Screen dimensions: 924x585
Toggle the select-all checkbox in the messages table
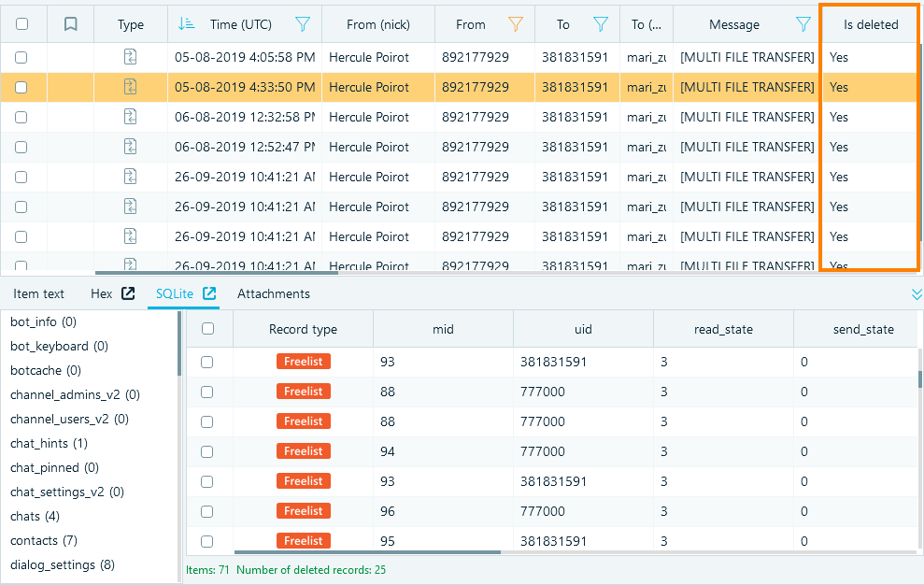pyautogui.click(x=21, y=24)
